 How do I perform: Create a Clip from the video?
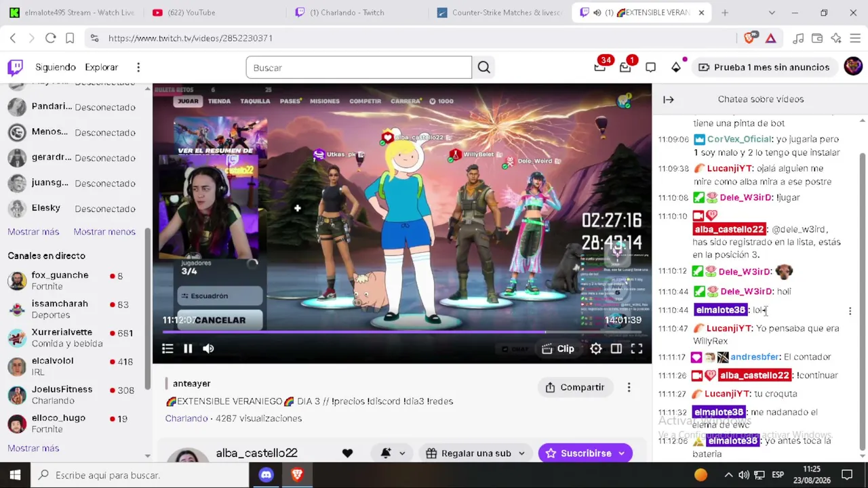click(558, 349)
